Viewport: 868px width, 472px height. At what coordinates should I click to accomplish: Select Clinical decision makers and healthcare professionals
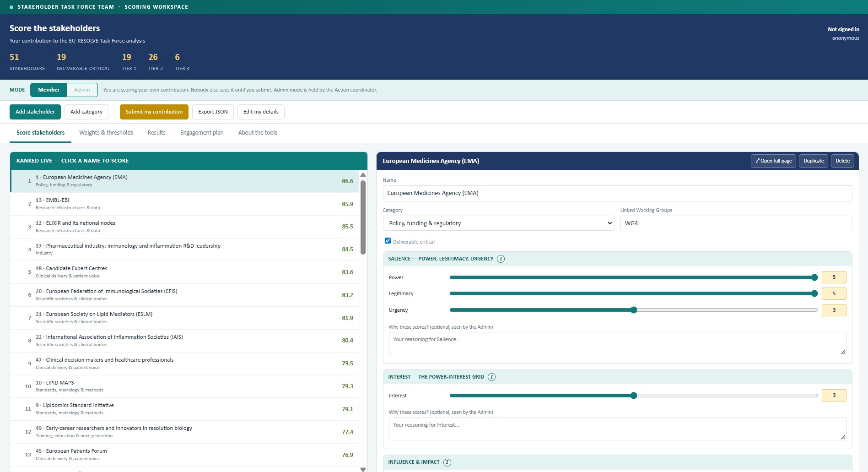tap(184, 363)
